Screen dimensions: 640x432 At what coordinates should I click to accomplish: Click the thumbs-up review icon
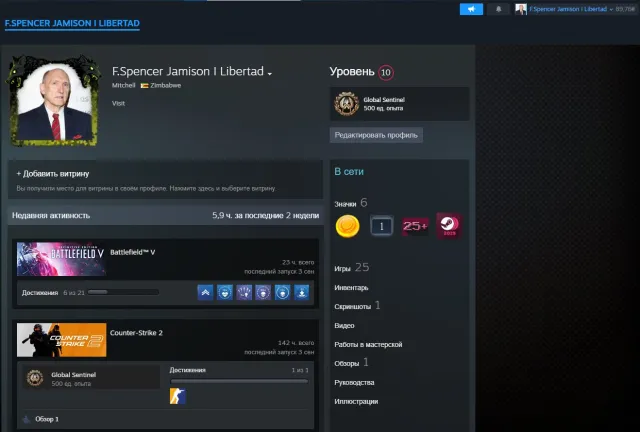pos(27,419)
